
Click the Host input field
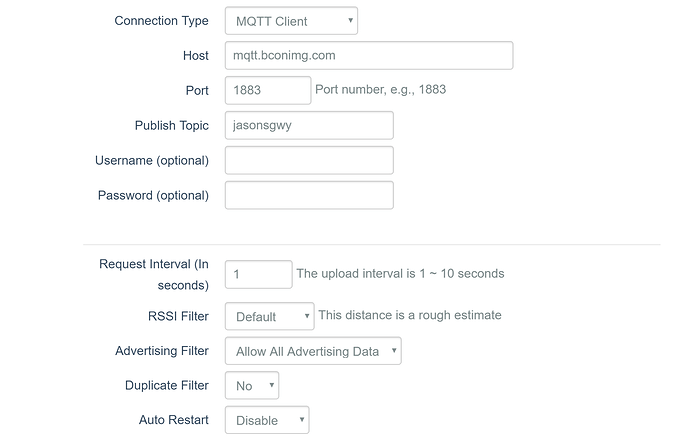coord(369,55)
